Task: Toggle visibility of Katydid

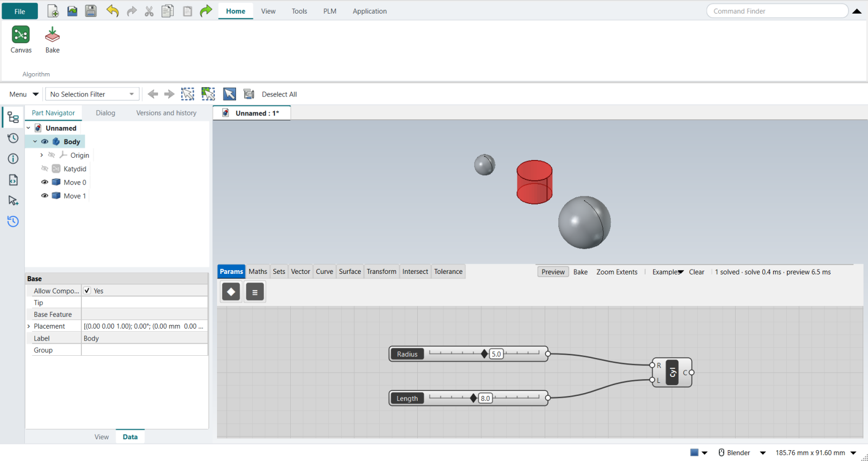Action: [x=44, y=169]
